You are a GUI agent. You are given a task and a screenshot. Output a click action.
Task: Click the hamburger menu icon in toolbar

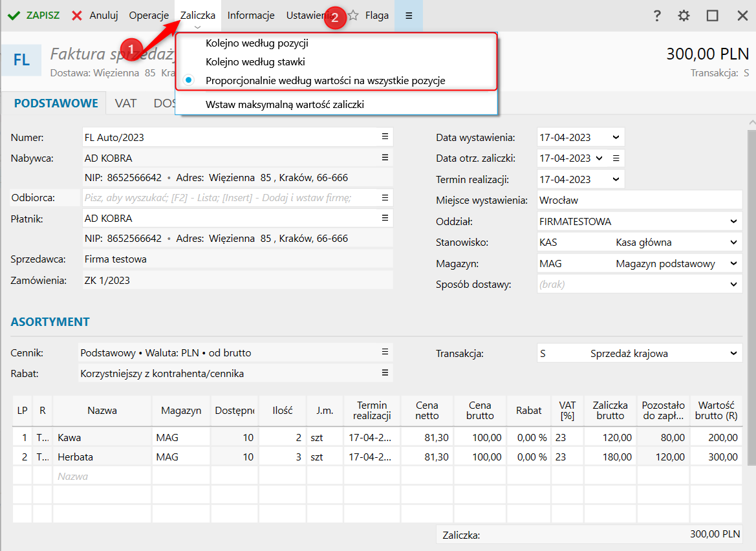coord(409,16)
